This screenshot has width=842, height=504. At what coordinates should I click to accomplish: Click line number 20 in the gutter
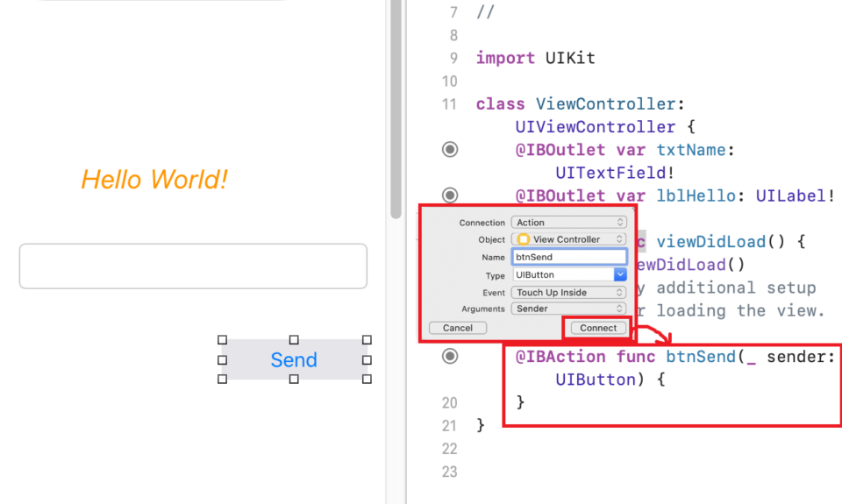(449, 403)
